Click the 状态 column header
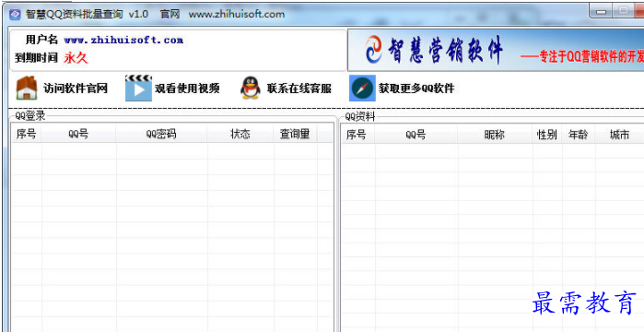Viewport: 644px width, 332px height. (x=240, y=135)
